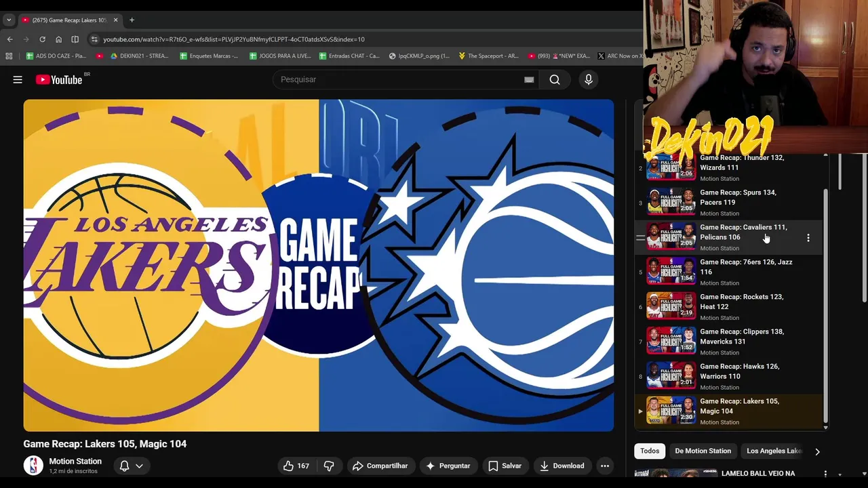Play Rockets 123, Heat 122 recap
Image resolution: width=868 pixels, height=488 pixels.
[x=729, y=307]
